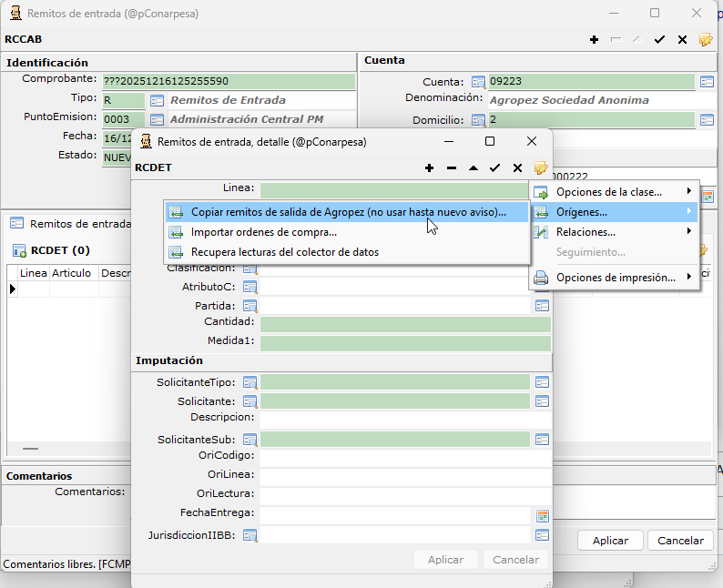Click the options menu icon in RCCAB toolbar
723x588 pixels.
[x=705, y=39]
